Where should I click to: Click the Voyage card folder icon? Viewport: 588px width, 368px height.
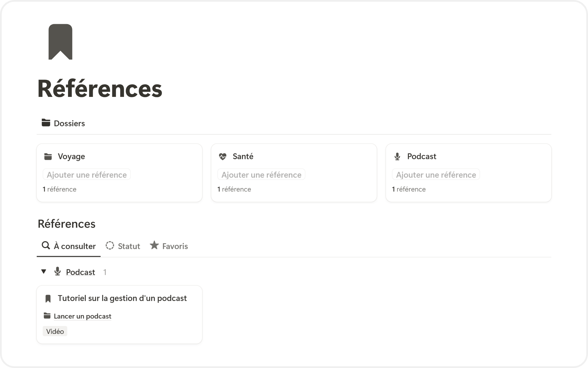pos(48,157)
